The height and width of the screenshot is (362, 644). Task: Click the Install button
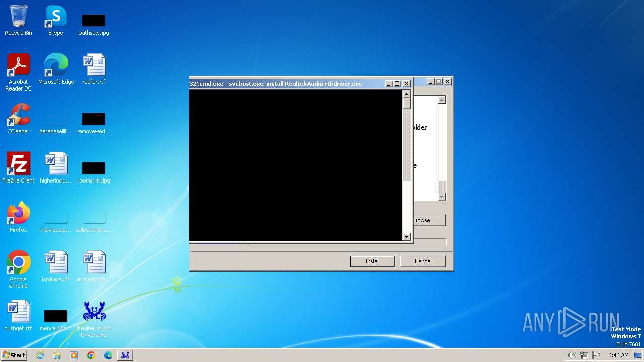pos(373,261)
